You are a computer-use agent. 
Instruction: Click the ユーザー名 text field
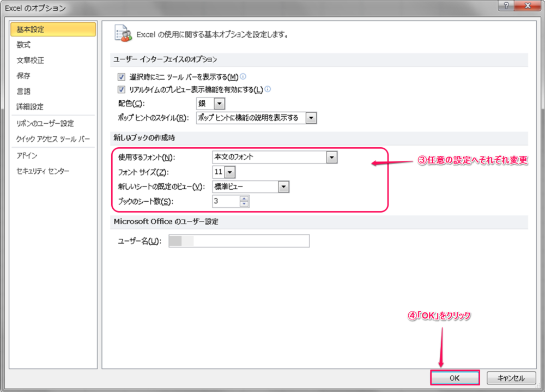[x=239, y=242]
